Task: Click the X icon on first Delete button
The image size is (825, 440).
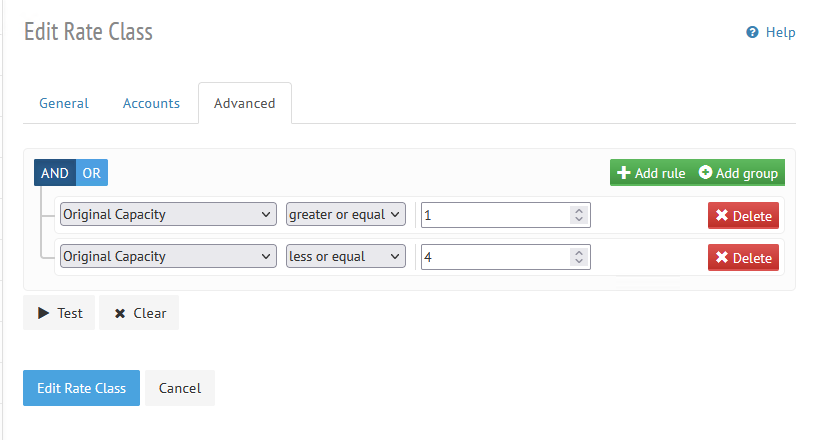Action: coord(722,215)
